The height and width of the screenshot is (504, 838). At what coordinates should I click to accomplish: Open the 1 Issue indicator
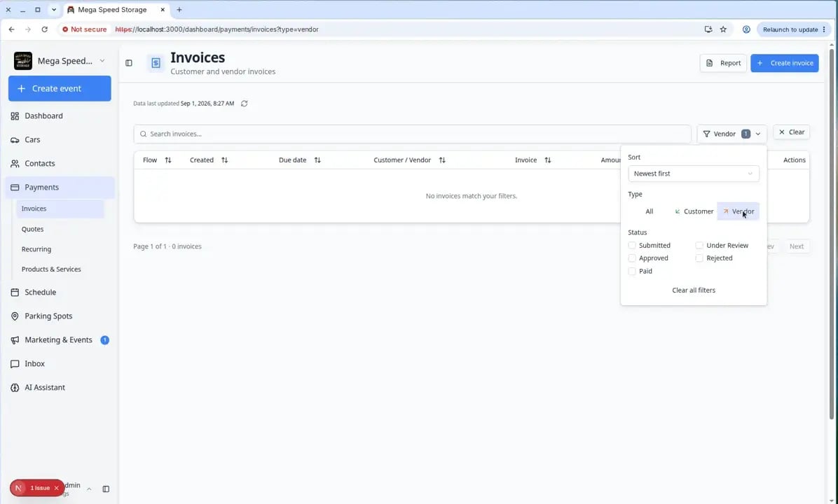click(x=39, y=488)
